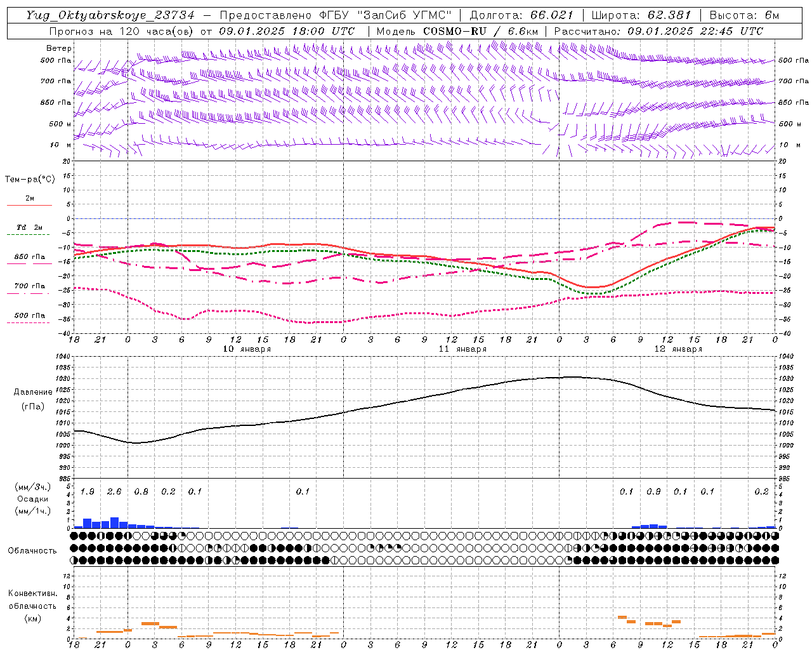Click the (мм/3ч.) unit label
Viewport: 812px width, 650px height.
32,487
